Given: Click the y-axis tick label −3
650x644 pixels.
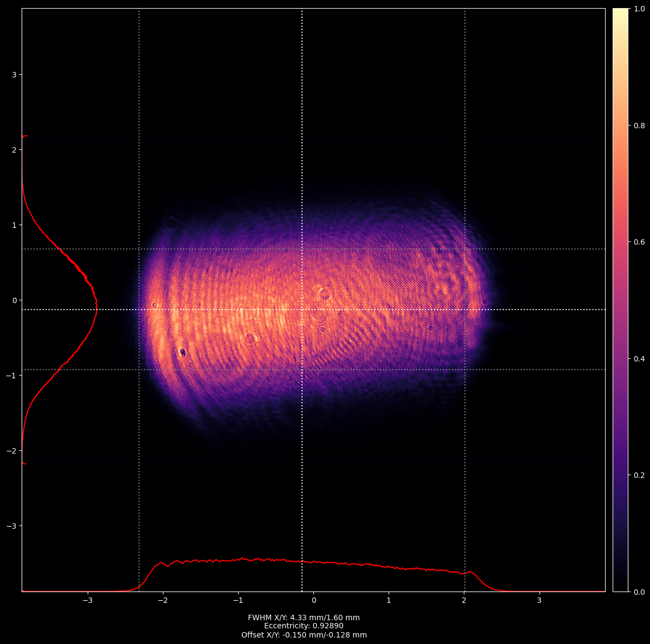Looking at the screenshot, I should (x=12, y=526).
